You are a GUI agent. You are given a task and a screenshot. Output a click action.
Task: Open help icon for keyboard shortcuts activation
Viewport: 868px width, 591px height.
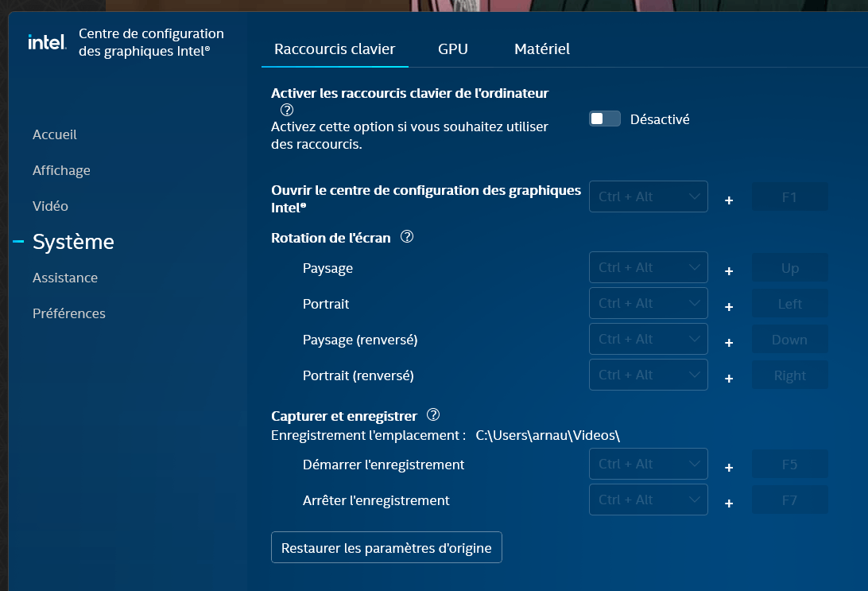click(287, 110)
